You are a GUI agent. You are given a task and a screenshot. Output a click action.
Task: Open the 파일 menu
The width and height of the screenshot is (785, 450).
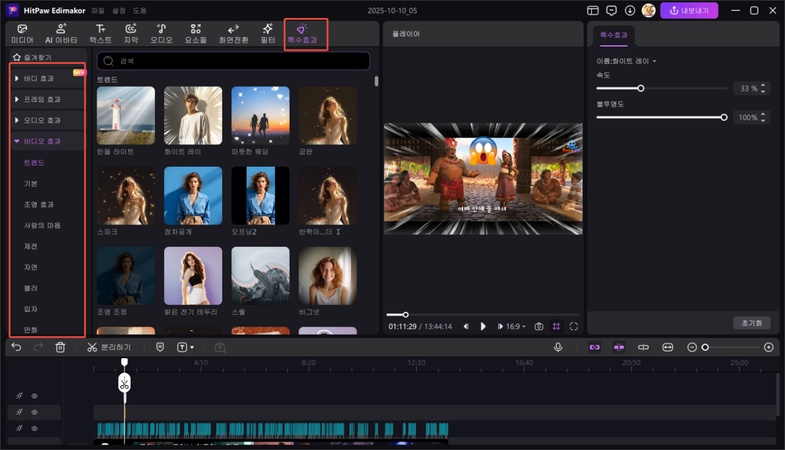[x=97, y=10]
